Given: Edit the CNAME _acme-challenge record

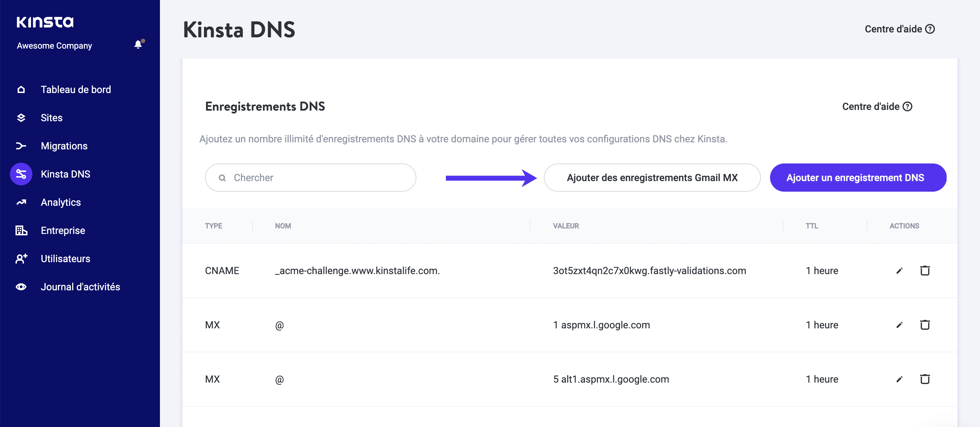Looking at the screenshot, I should pos(899,271).
